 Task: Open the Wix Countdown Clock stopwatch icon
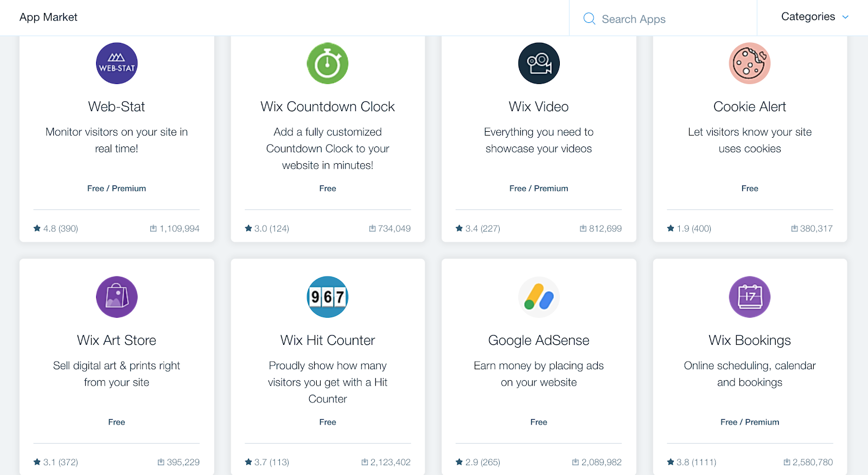point(328,63)
